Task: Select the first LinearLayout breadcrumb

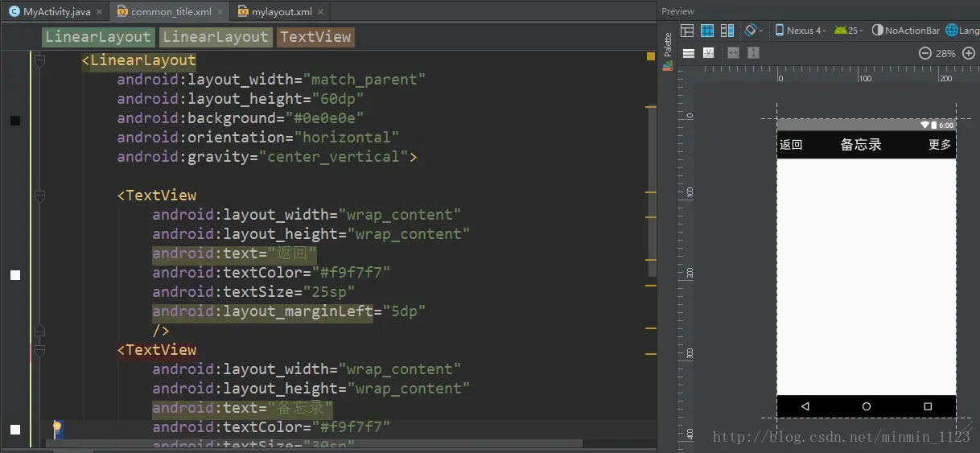Action: click(x=98, y=37)
